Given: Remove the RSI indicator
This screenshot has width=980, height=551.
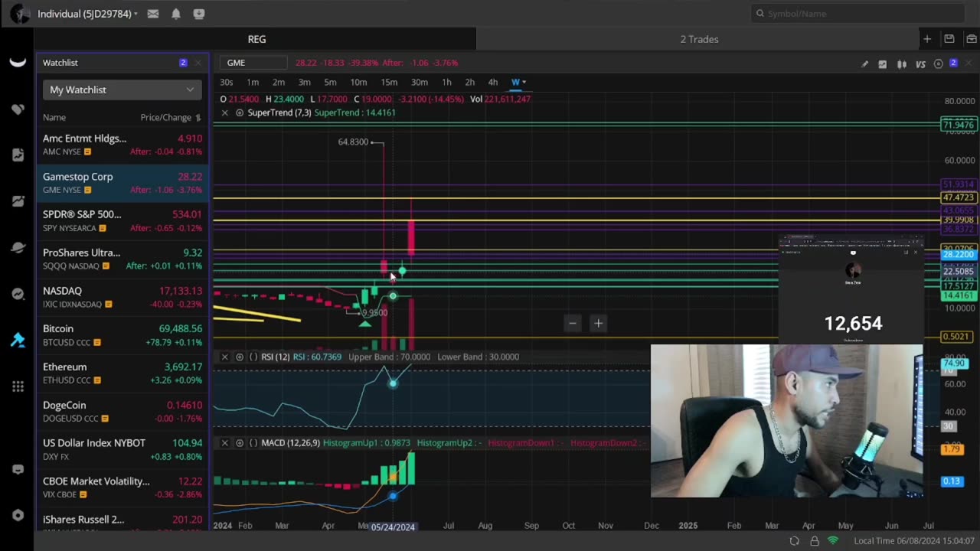Looking at the screenshot, I should 224,357.
